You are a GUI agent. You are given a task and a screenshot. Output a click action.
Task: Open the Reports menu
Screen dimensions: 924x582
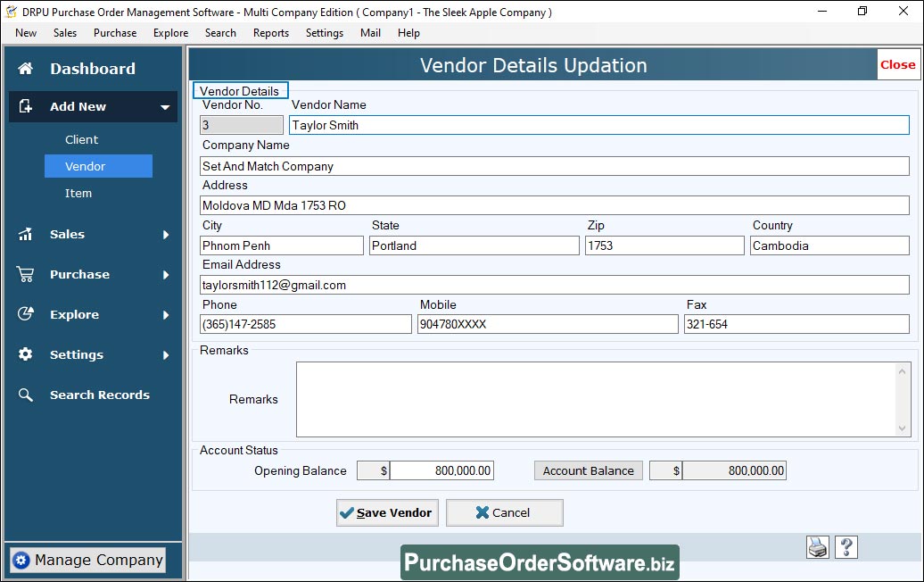pos(271,33)
